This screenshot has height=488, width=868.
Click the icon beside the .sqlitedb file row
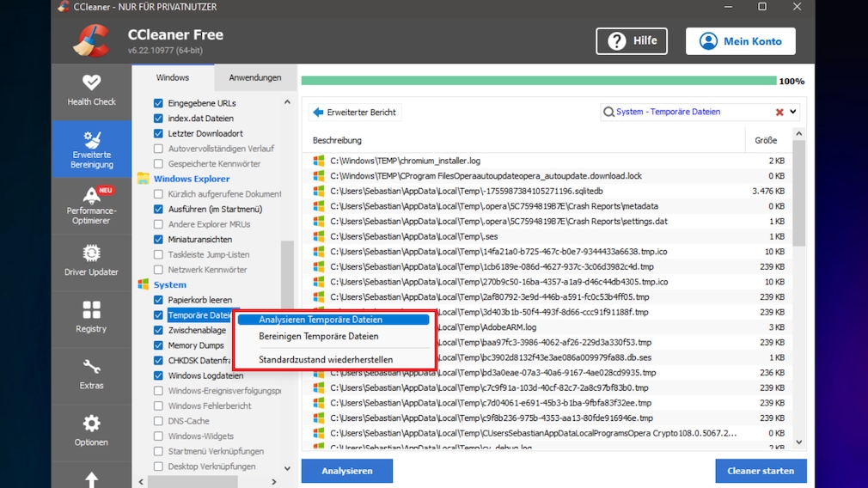[319, 191]
